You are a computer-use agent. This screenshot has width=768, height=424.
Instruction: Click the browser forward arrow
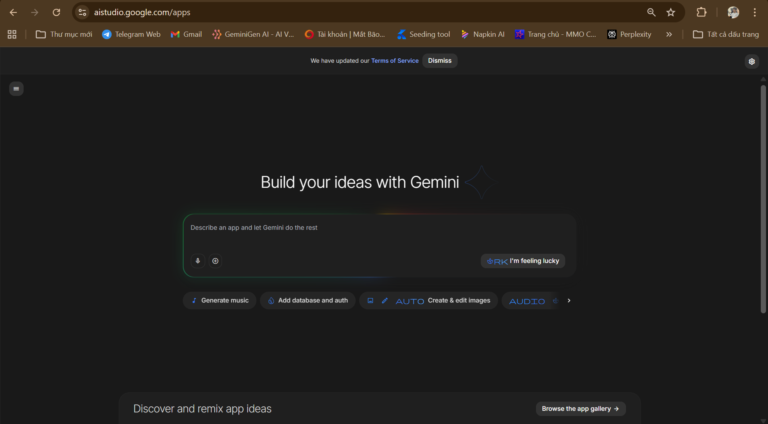[34, 12]
